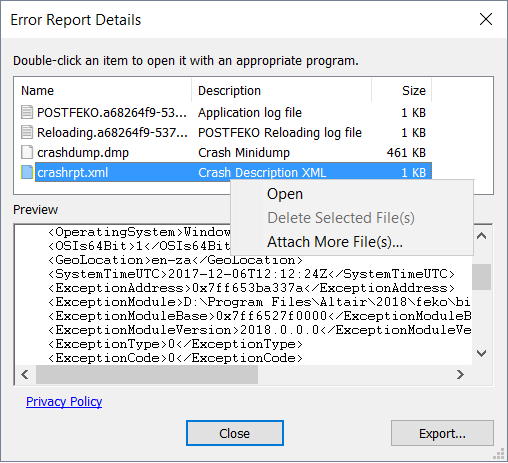The width and height of the screenshot is (508, 463).
Task: Click the POSTFEKO log file icon
Action: pos(27,112)
